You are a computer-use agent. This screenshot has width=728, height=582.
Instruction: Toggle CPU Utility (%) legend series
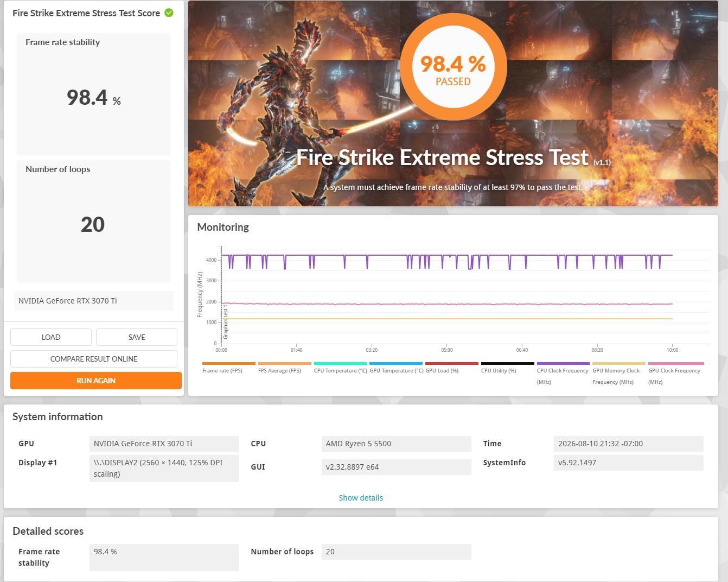[507, 368]
